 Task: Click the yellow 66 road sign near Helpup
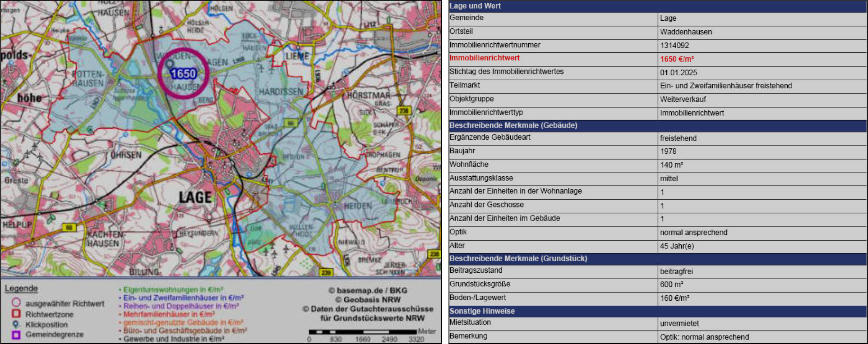(x=69, y=228)
